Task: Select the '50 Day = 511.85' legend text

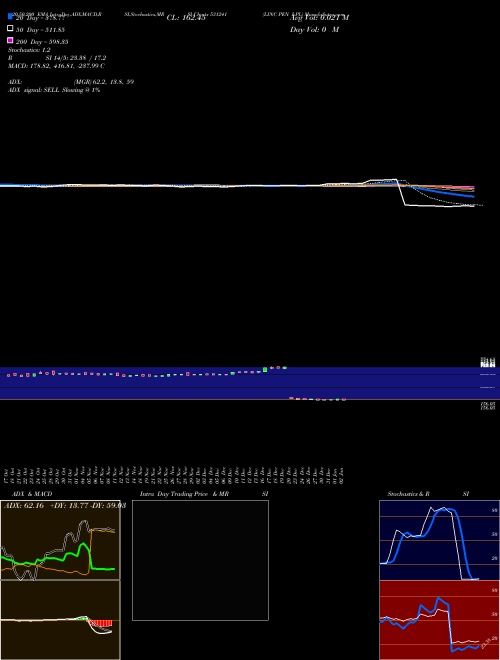Action: 40,30
